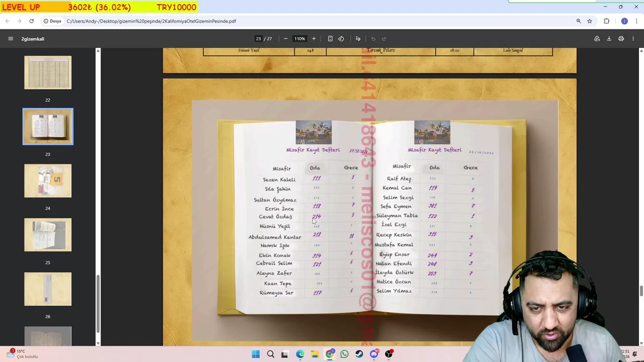Select page 26 thumbnail
644x362 pixels.
click(48, 289)
